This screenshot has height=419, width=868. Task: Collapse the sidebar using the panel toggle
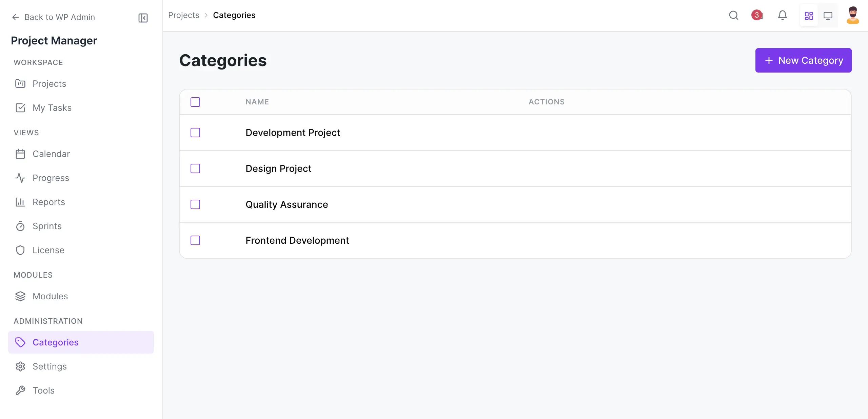click(143, 18)
